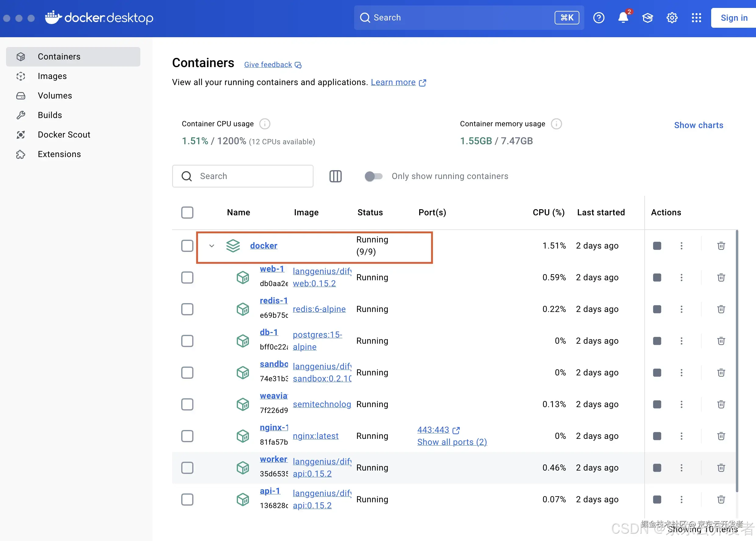The width and height of the screenshot is (756, 541).
Task: Toggle Only show running containers
Action: 373,176
